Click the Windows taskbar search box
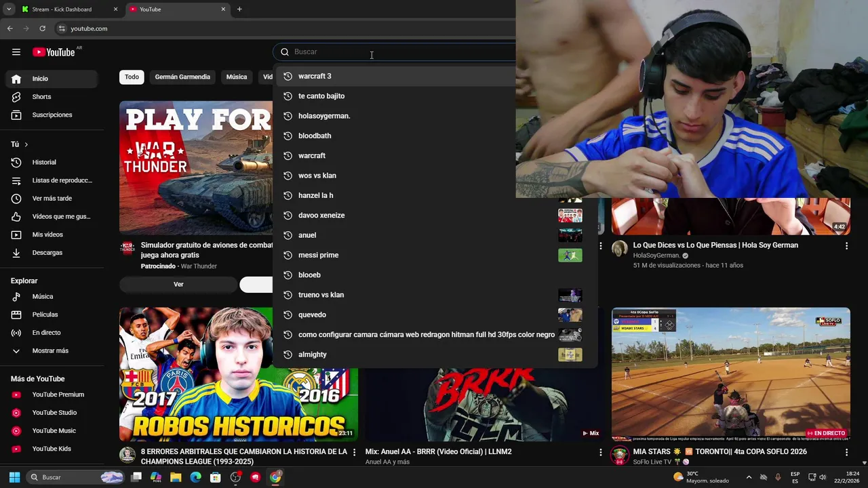Image resolution: width=868 pixels, height=488 pixels. point(76,477)
